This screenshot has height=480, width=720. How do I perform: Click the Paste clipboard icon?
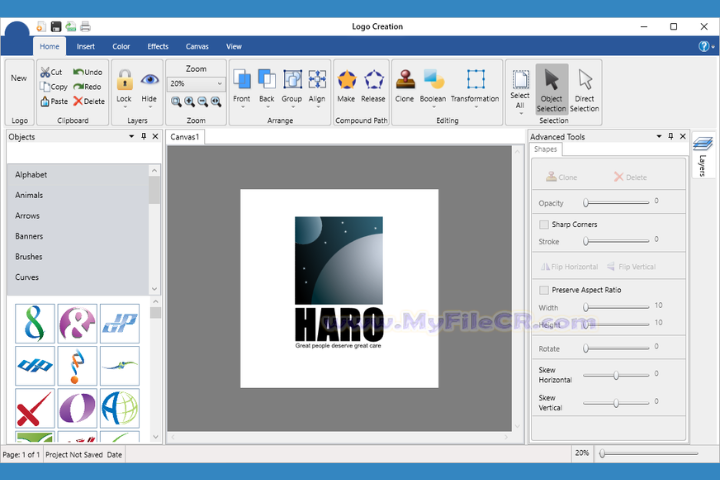point(45,101)
